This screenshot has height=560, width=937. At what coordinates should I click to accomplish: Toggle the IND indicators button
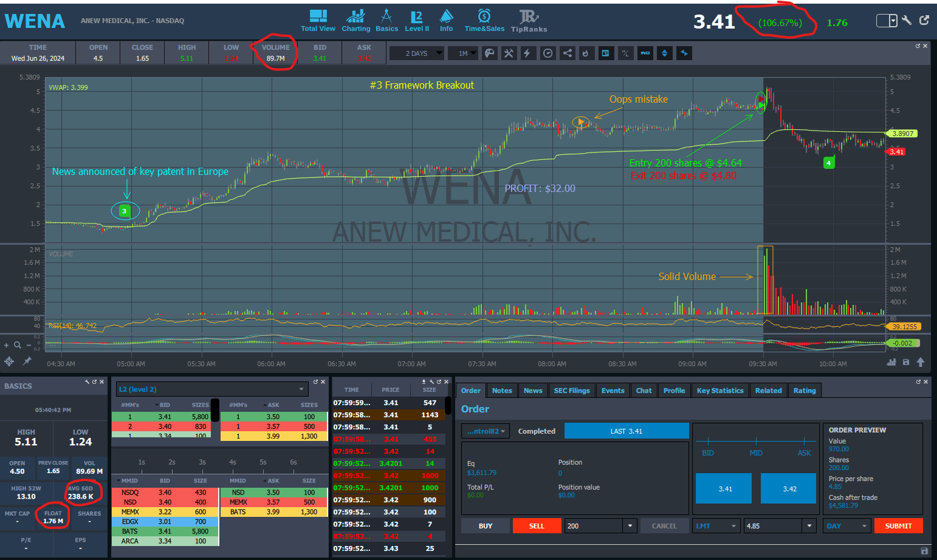click(x=645, y=53)
